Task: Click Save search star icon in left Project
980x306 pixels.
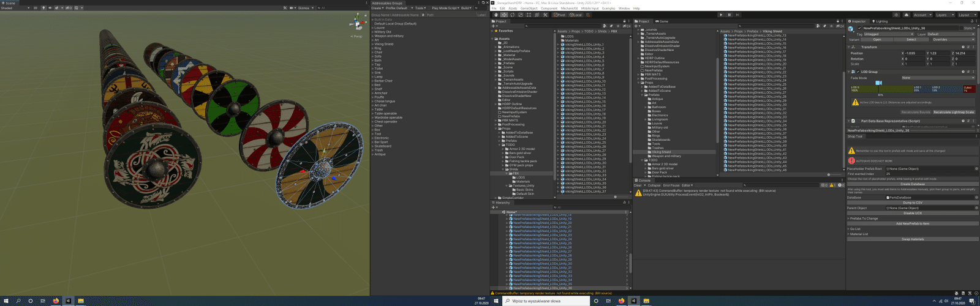Action: pos(618,26)
